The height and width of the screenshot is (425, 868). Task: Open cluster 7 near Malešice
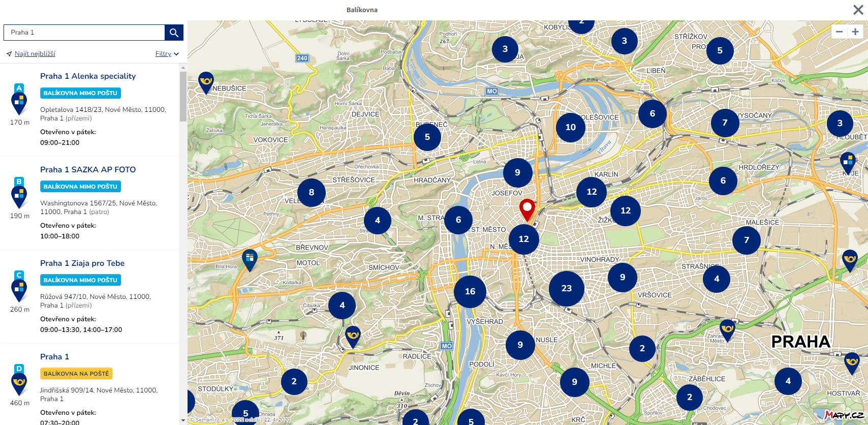[747, 240]
